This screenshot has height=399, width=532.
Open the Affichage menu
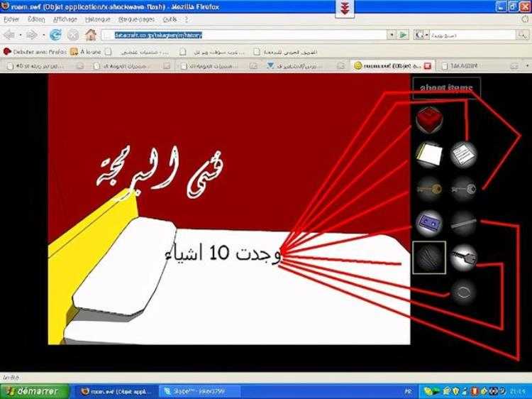pos(65,19)
